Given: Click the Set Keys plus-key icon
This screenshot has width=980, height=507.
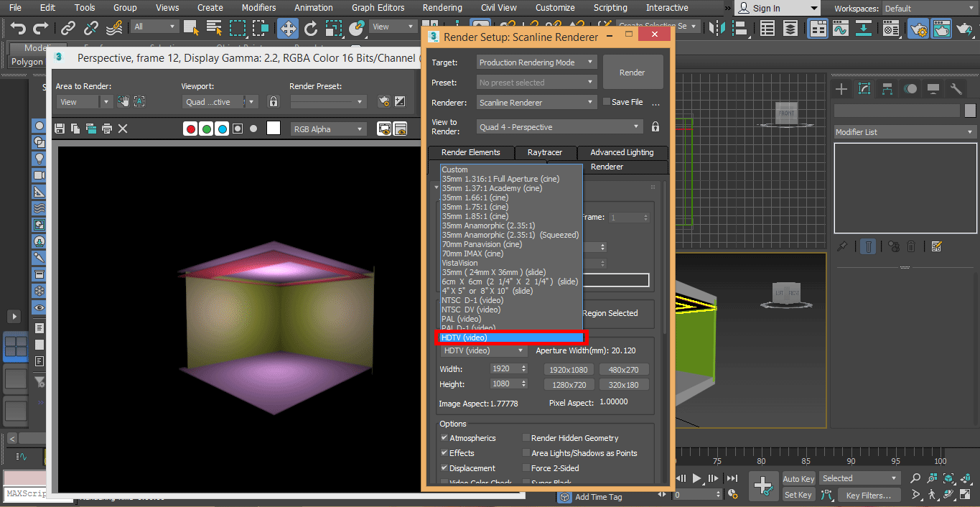Looking at the screenshot, I should tap(764, 485).
